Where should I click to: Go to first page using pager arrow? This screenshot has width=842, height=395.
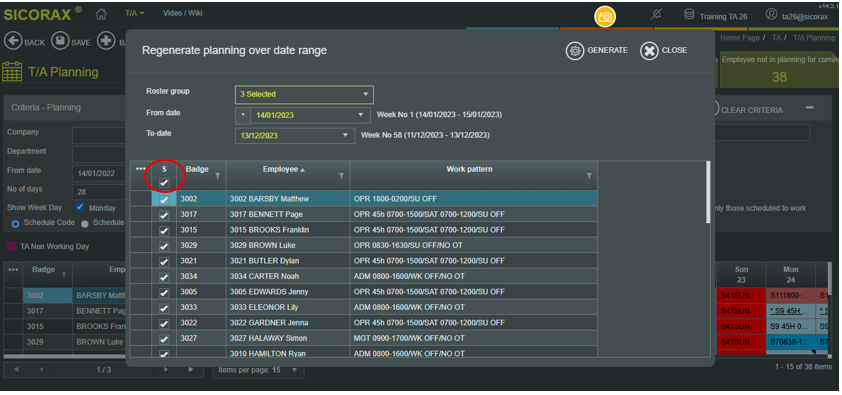[16, 370]
